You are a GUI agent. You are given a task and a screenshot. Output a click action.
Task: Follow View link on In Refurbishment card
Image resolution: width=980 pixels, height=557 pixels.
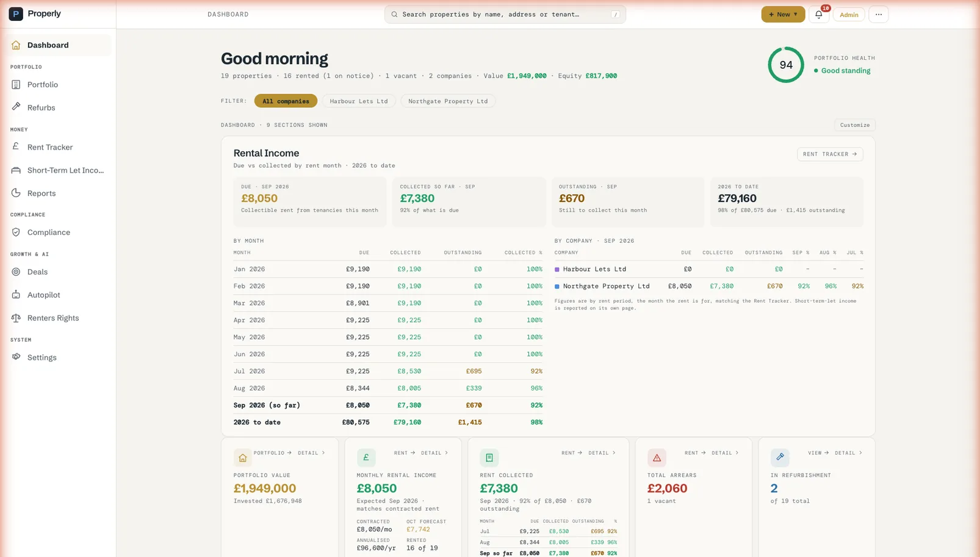pyautogui.click(x=819, y=453)
